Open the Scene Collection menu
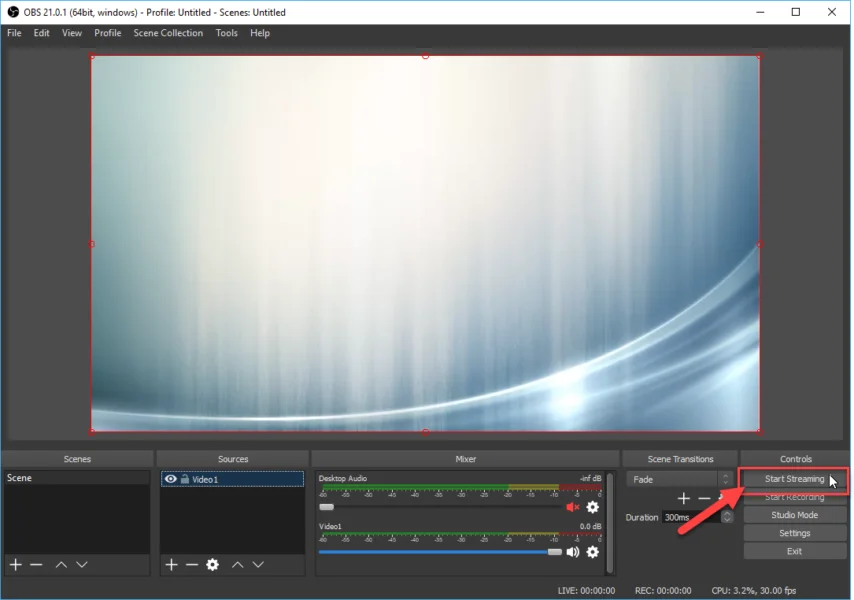Screen dimensions: 854x600 (168, 33)
